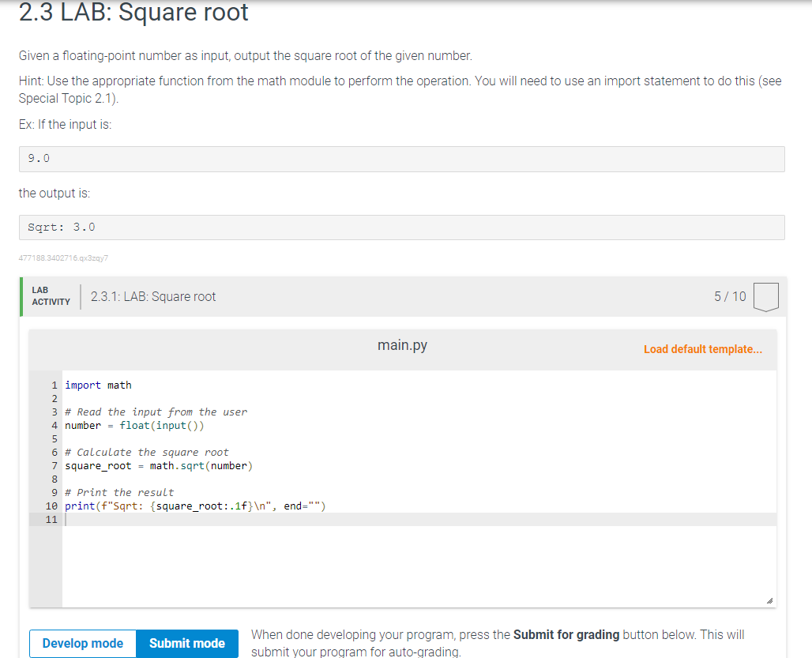The image size is (812, 658).
Task: Click the '# Print the result' comment
Action: click(119, 492)
